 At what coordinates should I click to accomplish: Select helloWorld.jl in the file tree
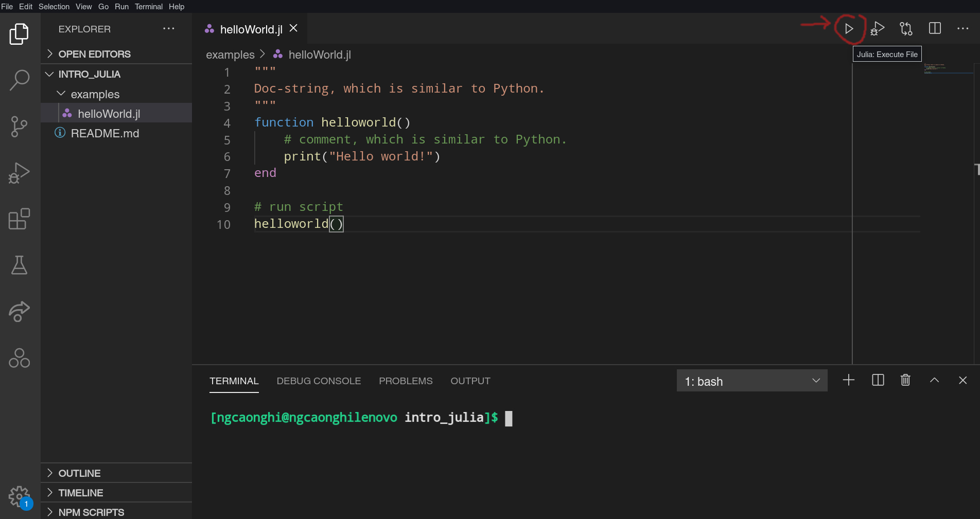coord(116,114)
